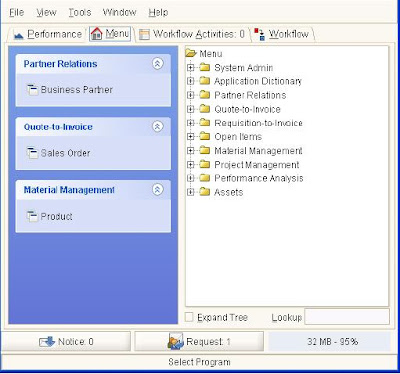Viewport: 400px width, 374px height.
Task: Click the Workflow diagram icon
Action: [260, 34]
